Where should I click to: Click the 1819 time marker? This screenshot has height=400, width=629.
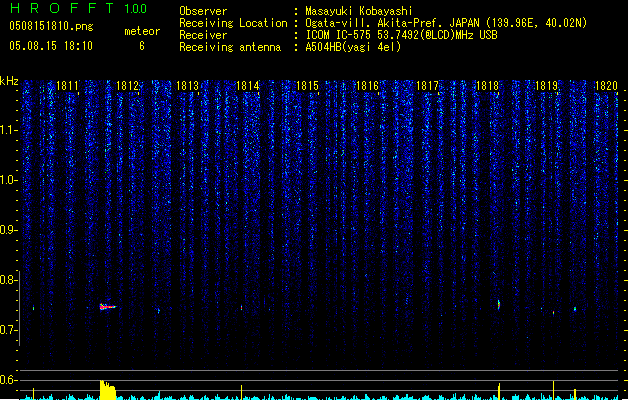click(x=547, y=86)
